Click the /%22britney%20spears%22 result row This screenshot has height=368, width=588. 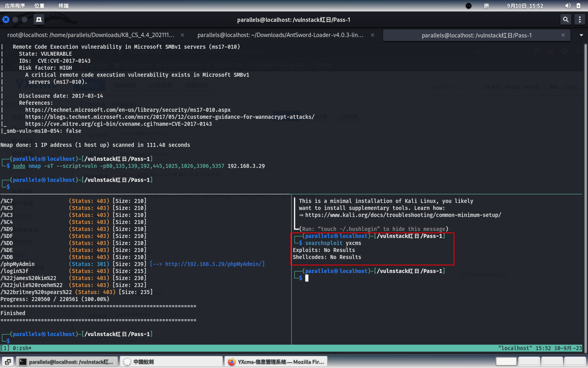pyautogui.click(x=77, y=292)
